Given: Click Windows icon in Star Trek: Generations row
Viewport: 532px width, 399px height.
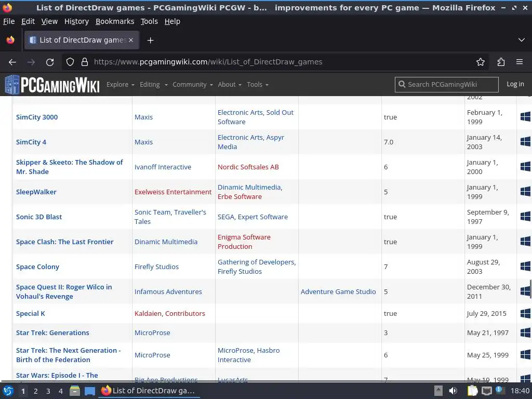Looking at the screenshot, I should pos(526,332).
